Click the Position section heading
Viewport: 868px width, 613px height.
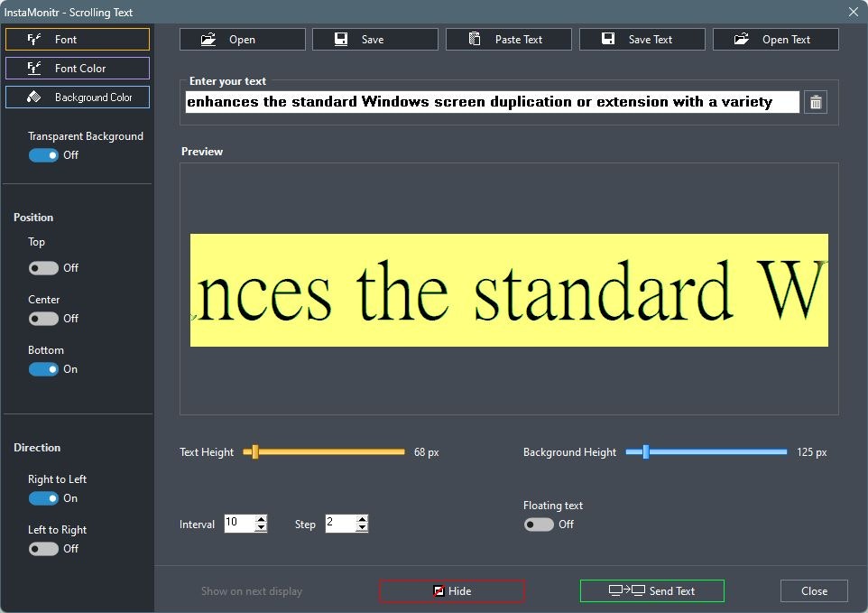33,217
